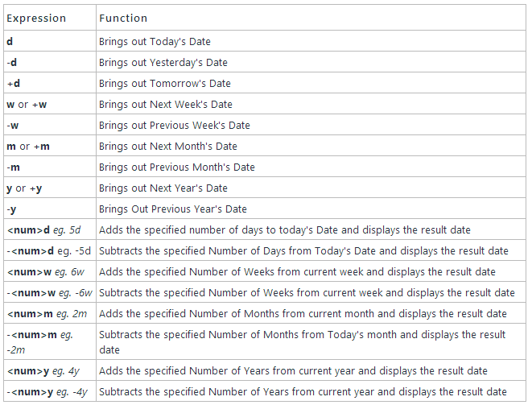532x405 pixels.
Task: Click 'Brings out Tomorrow's Date' text
Action: click(165, 84)
